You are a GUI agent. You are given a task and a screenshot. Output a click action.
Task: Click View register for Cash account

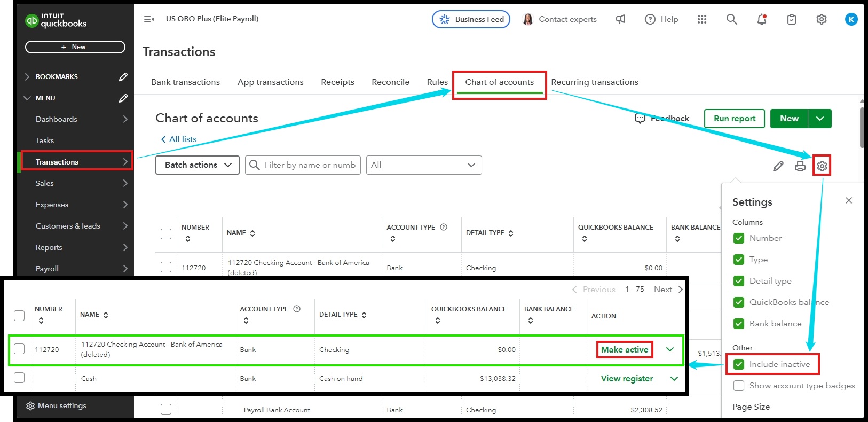coord(627,378)
